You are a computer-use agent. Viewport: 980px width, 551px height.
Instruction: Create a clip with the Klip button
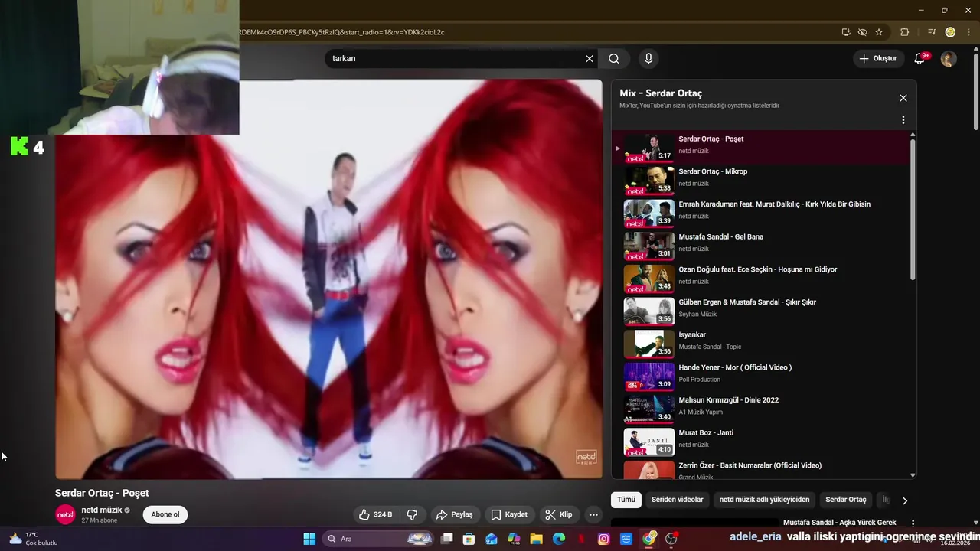(558, 514)
